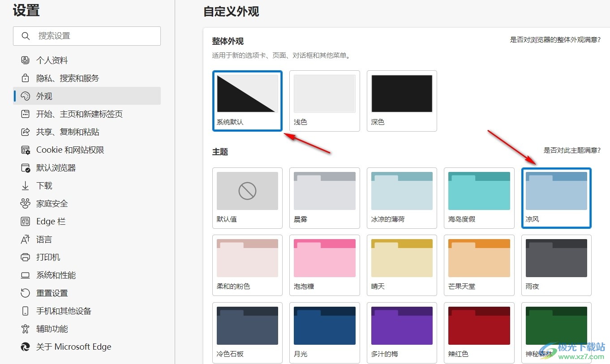
Task: Choose the 柔和的粉色 theme
Action: click(247, 265)
